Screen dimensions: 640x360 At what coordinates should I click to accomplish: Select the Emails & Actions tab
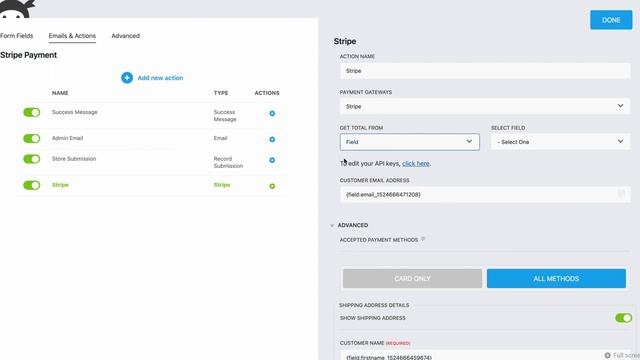pyautogui.click(x=72, y=36)
